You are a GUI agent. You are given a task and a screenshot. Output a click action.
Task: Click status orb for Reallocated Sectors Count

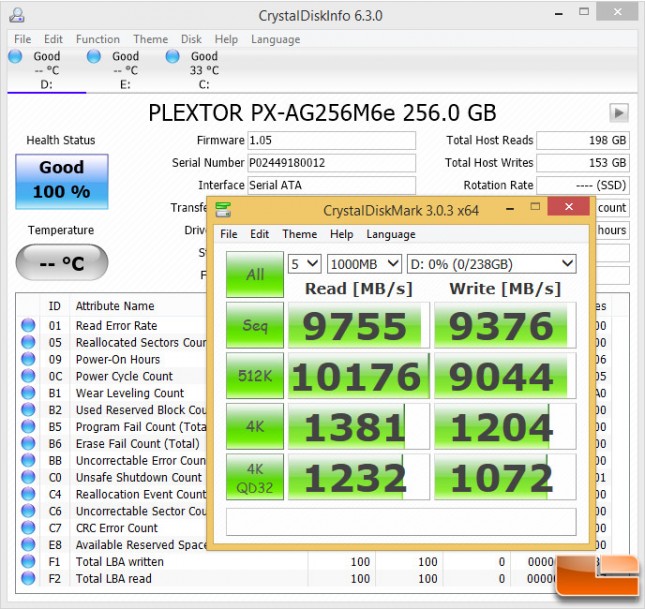[x=28, y=342]
